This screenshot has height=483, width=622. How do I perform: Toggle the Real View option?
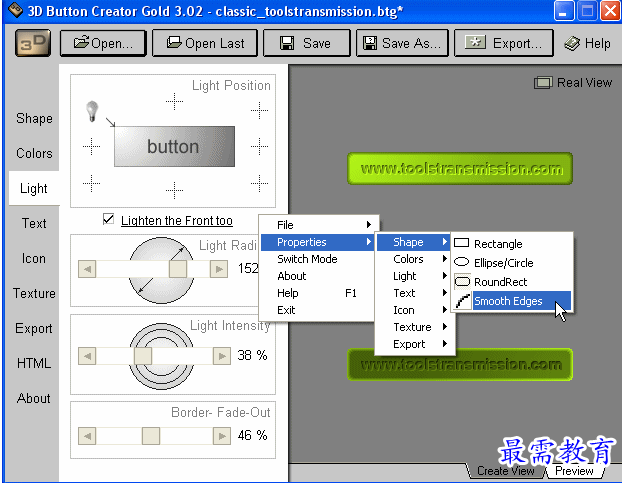tap(573, 82)
